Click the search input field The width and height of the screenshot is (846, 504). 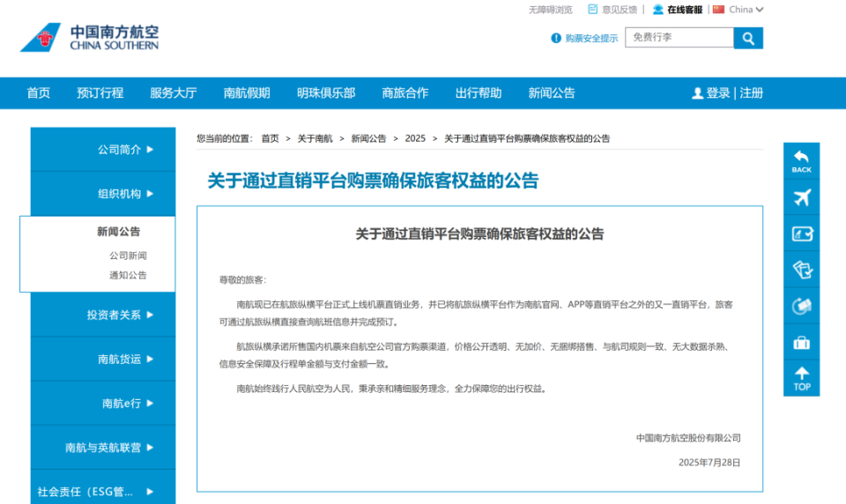(679, 37)
